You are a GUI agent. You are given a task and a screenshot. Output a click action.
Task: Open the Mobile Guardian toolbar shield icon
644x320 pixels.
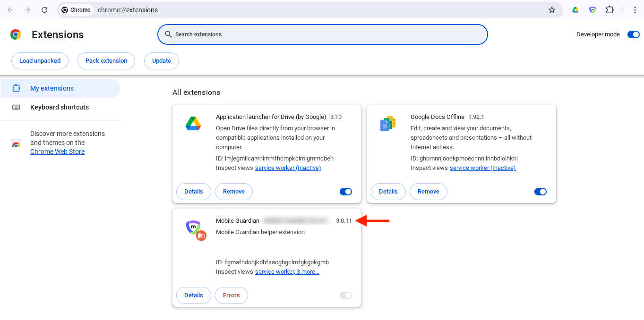coord(592,10)
